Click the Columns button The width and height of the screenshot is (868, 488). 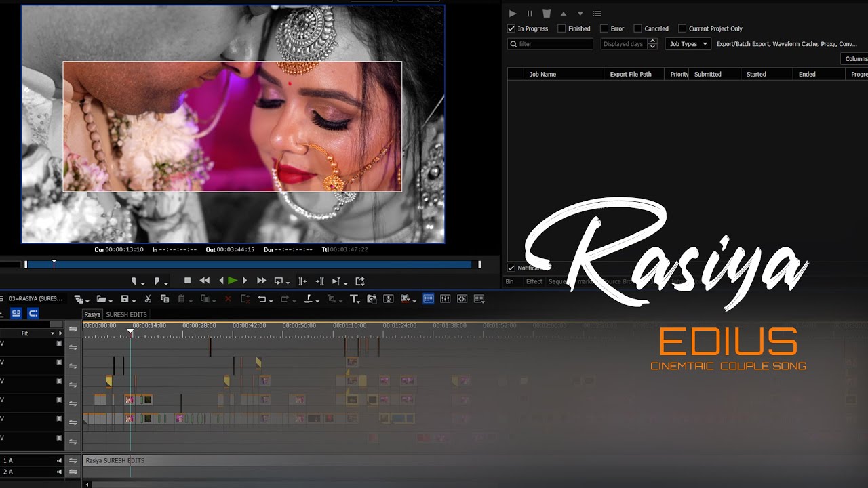(x=855, y=59)
